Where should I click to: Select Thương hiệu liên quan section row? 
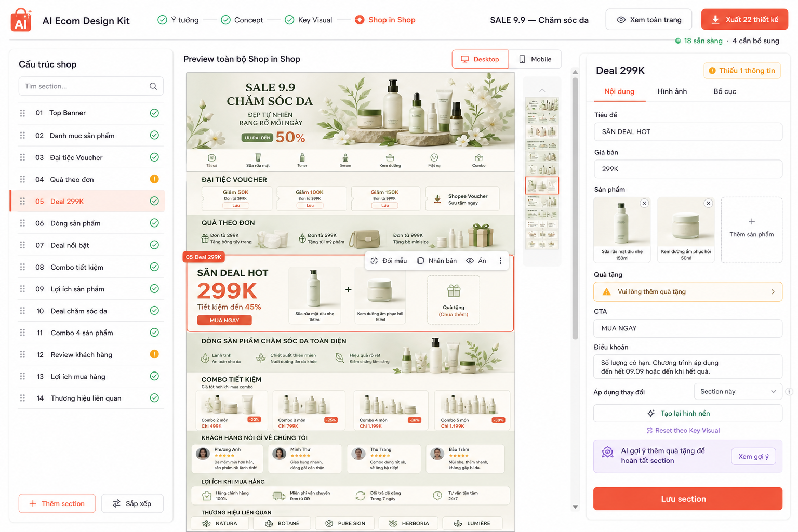(x=91, y=398)
